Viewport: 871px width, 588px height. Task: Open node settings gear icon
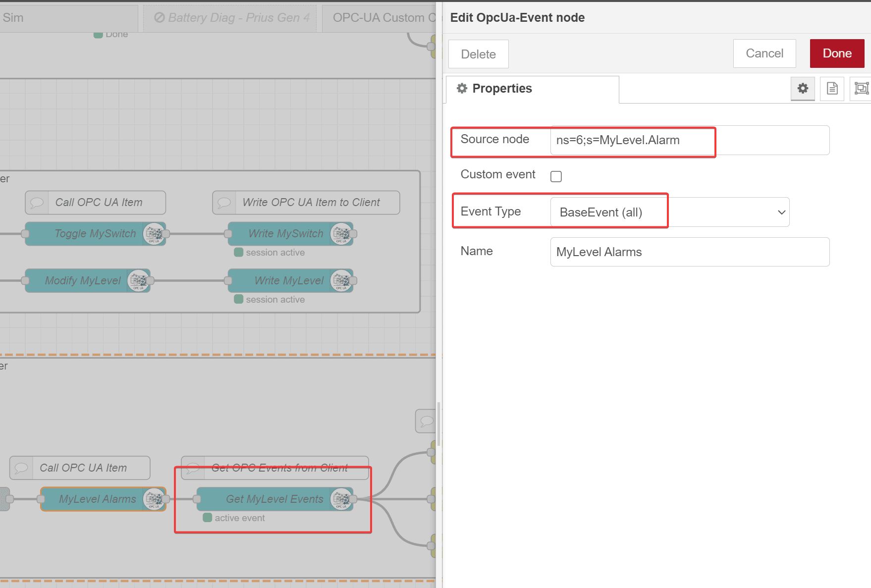(x=802, y=89)
